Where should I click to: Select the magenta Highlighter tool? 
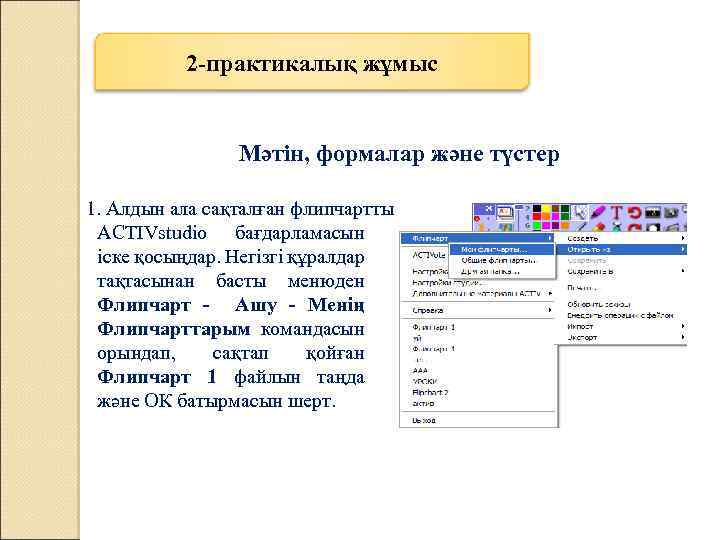click(597, 212)
